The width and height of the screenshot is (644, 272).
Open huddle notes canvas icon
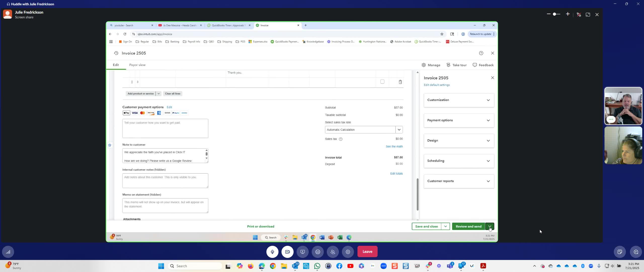[620, 252]
